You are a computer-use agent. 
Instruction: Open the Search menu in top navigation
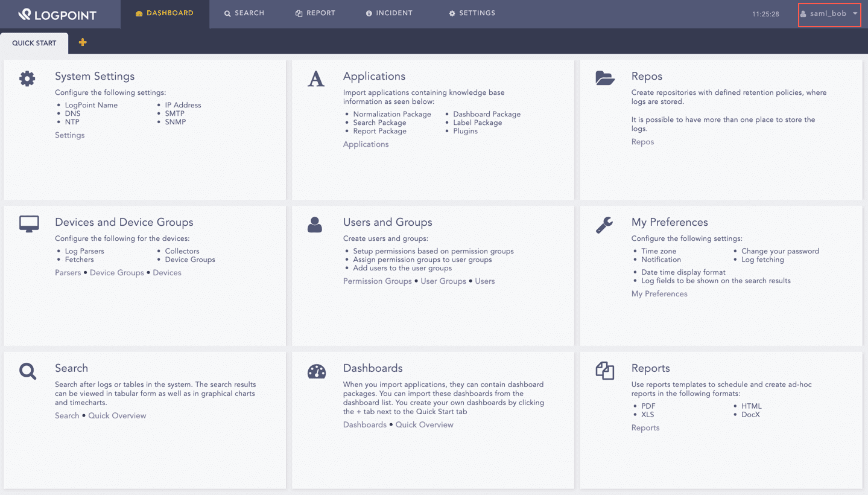pyautogui.click(x=244, y=13)
